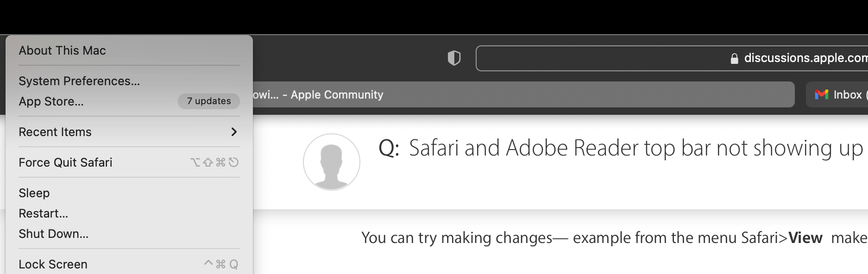This screenshot has height=274, width=868.
Task: Choose Force Quit Safari
Action: tap(65, 162)
